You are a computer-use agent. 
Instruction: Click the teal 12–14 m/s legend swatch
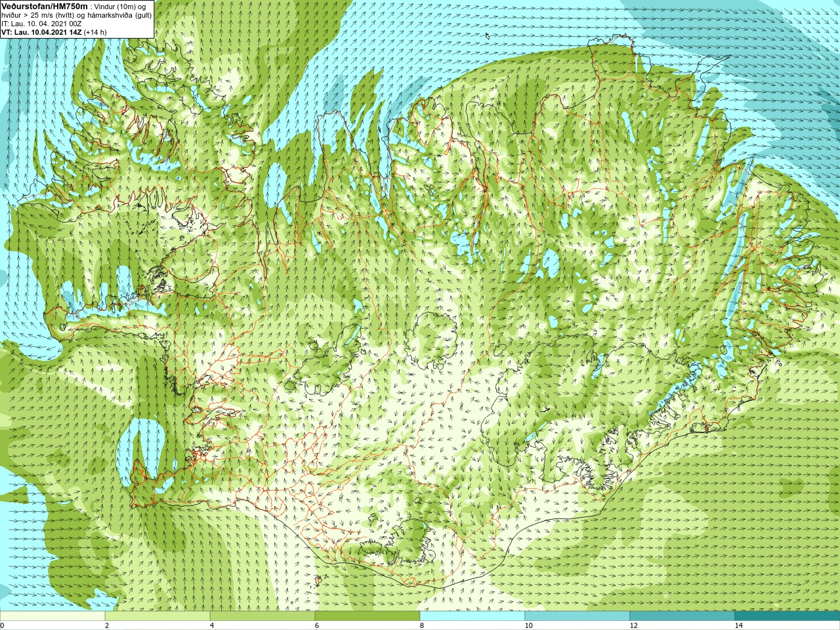click(x=682, y=616)
